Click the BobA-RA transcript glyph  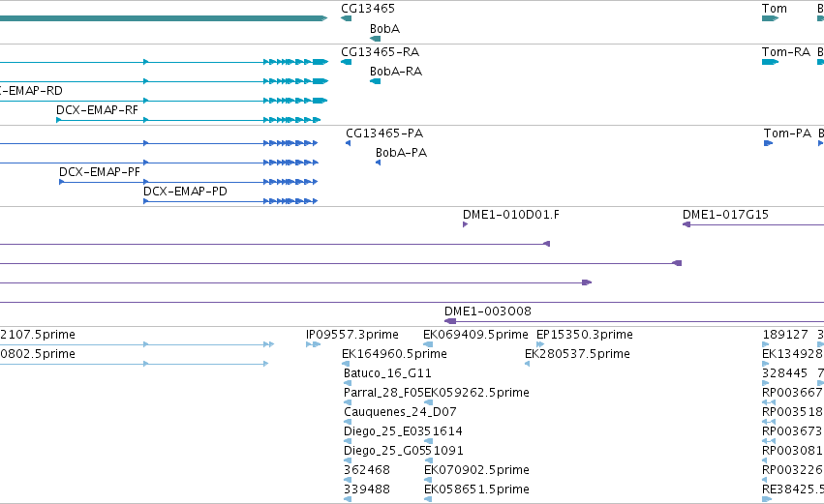pyautogui.click(x=376, y=81)
